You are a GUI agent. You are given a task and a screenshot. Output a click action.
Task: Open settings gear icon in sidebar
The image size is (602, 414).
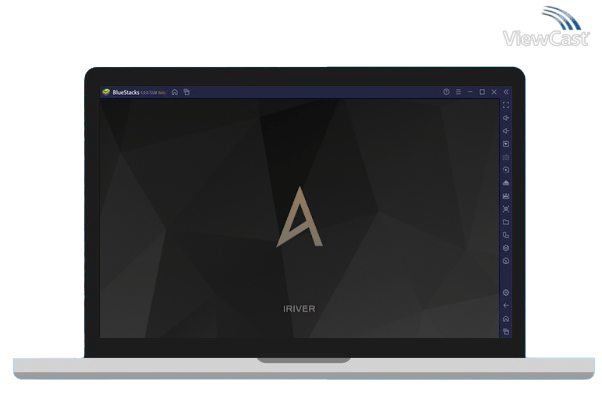click(x=506, y=293)
